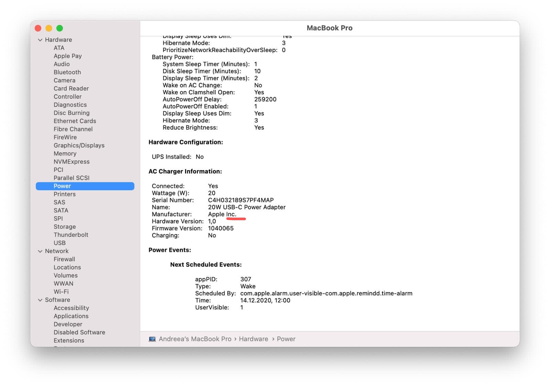Click the 'Hardware Configuration:' heading
This screenshot has width=550, height=387.
tap(186, 142)
